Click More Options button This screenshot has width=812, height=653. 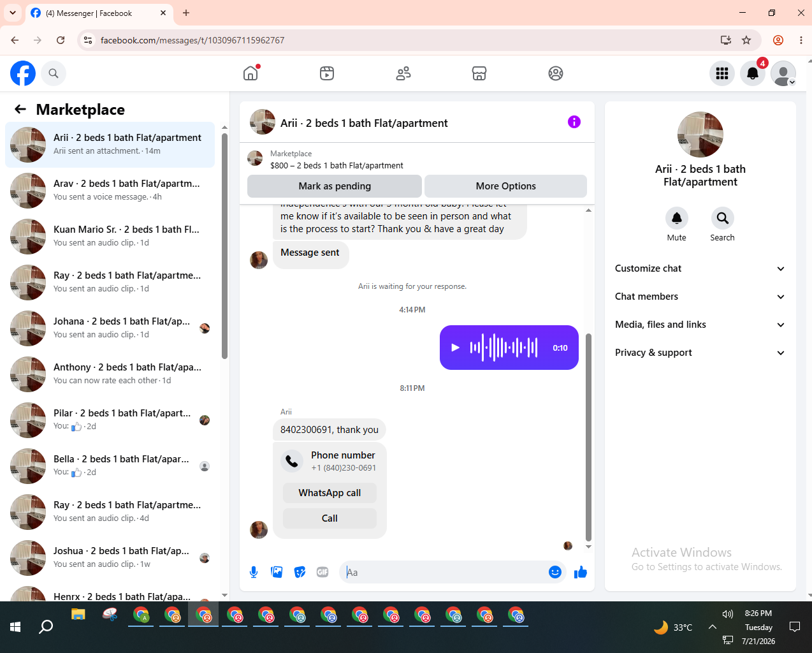pos(506,186)
